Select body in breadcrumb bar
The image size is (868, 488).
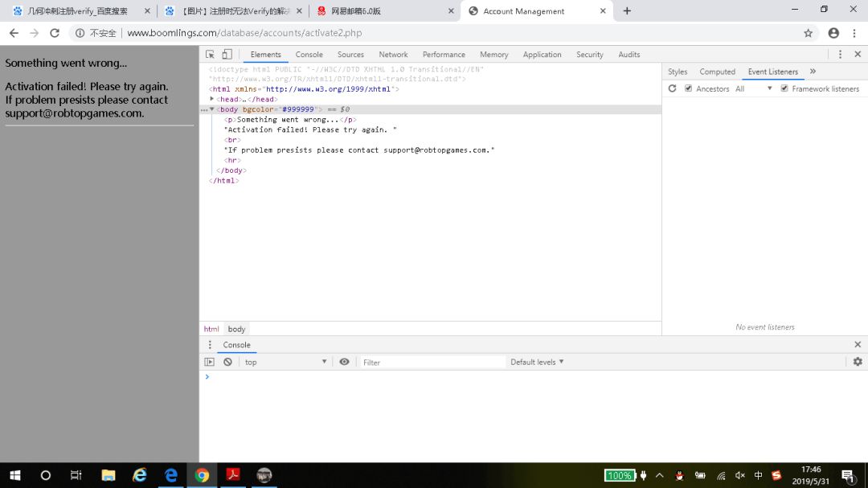[x=236, y=329]
